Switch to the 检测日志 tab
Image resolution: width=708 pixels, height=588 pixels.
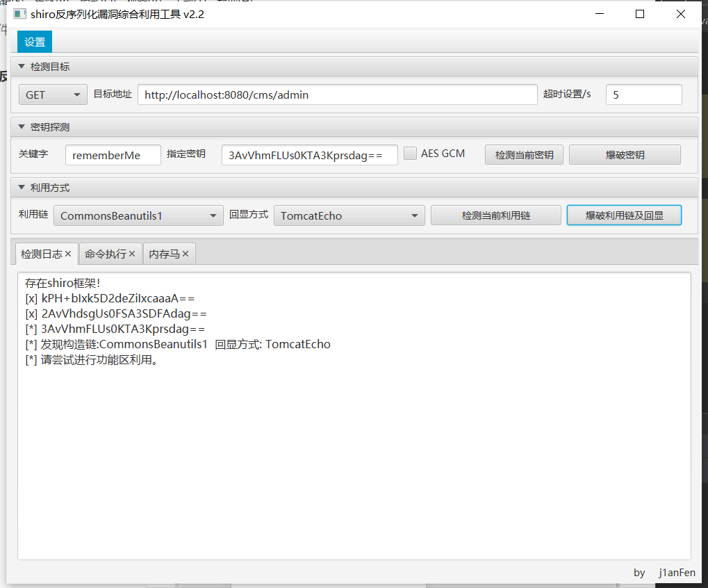(x=41, y=254)
